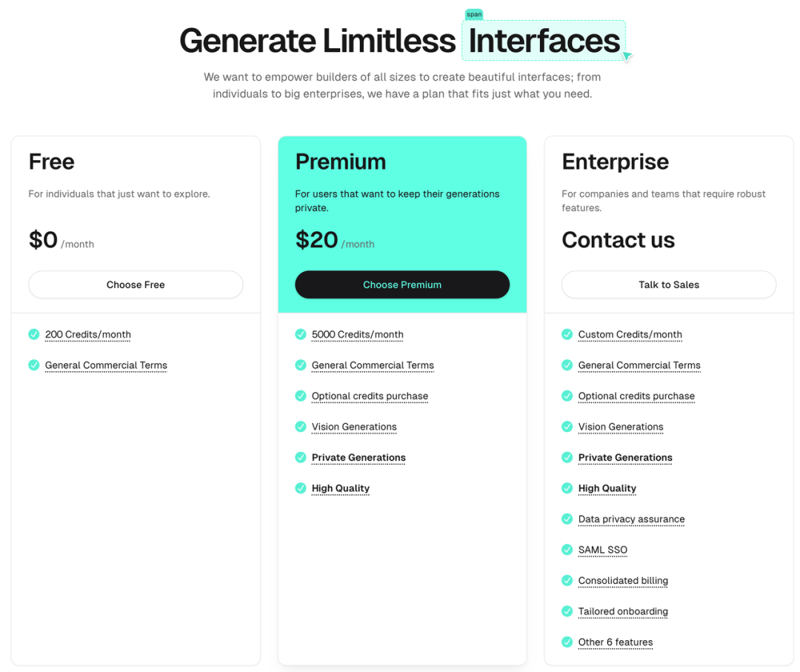The width and height of the screenshot is (800, 672).
Task: Click Enterprise Vision Generations feature text
Action: click(621, 427)
